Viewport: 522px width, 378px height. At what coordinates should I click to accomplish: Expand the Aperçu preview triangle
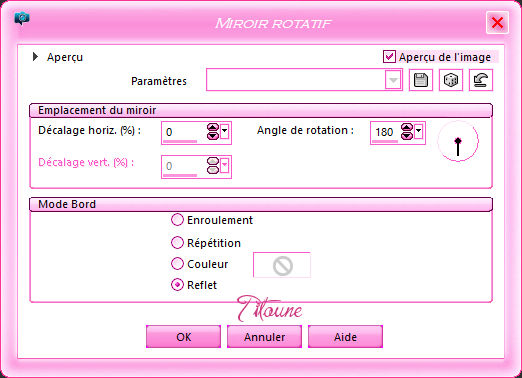click(35, 57)
